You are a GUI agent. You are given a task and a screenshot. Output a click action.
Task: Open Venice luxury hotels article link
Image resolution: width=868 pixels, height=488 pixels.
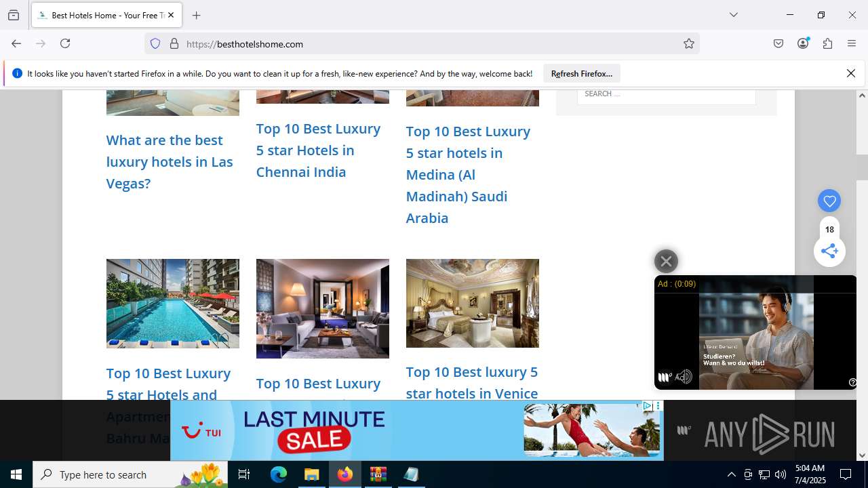(x=472, y=382)
